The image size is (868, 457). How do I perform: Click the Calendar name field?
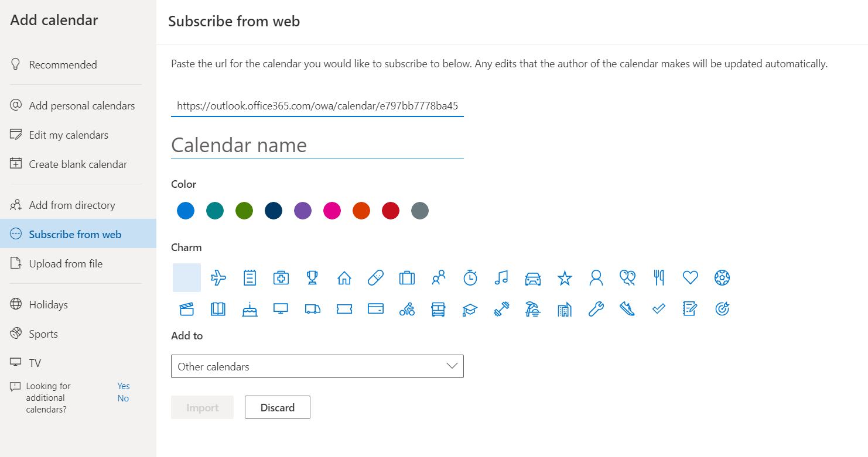pos(317,146)
